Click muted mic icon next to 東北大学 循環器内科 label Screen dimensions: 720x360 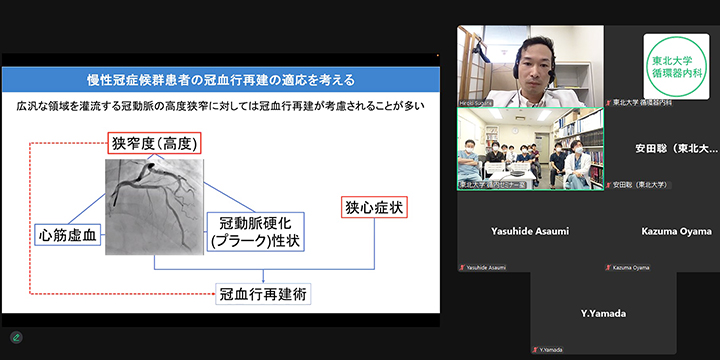click(x=608, y=103)
